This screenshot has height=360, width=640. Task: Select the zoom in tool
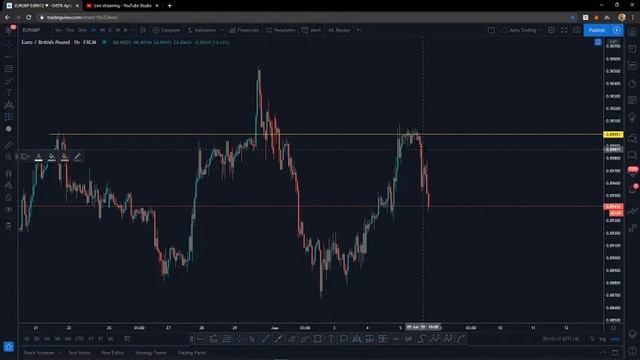(9, 157)
